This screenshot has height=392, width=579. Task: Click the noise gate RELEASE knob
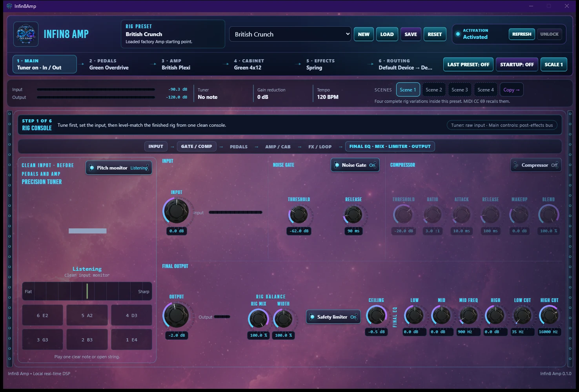(x=353, y=214)
